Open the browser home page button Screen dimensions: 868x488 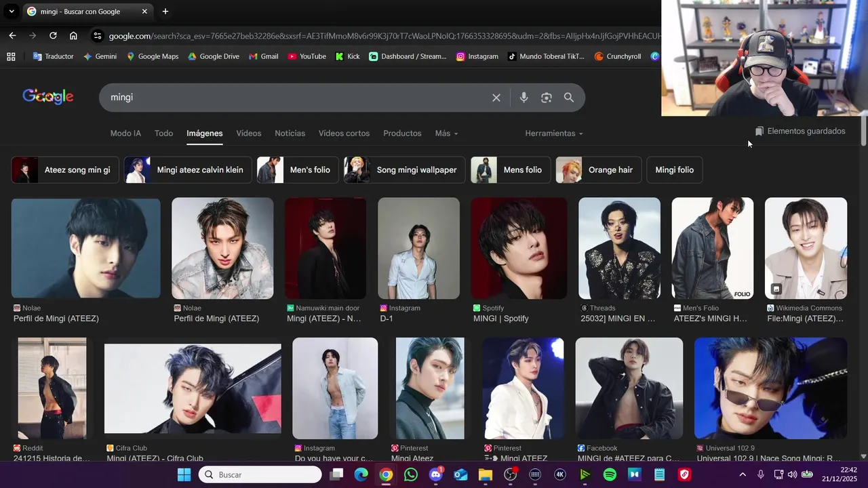point(73,35)
